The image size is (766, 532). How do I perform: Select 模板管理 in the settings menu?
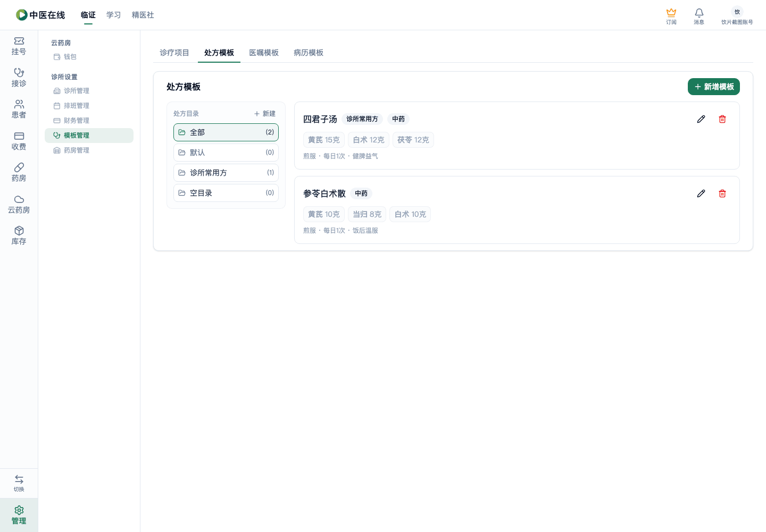[x=89, y=136]
